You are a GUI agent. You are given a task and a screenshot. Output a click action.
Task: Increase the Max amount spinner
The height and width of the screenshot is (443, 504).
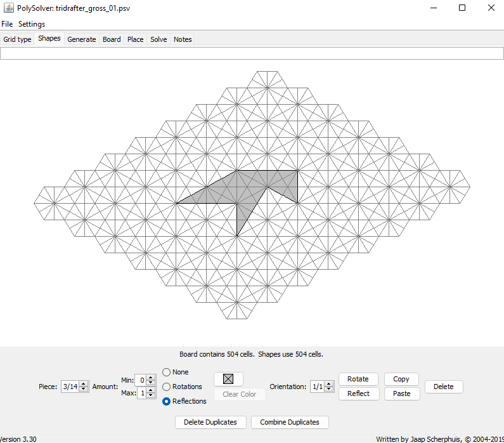click(150, 390)
